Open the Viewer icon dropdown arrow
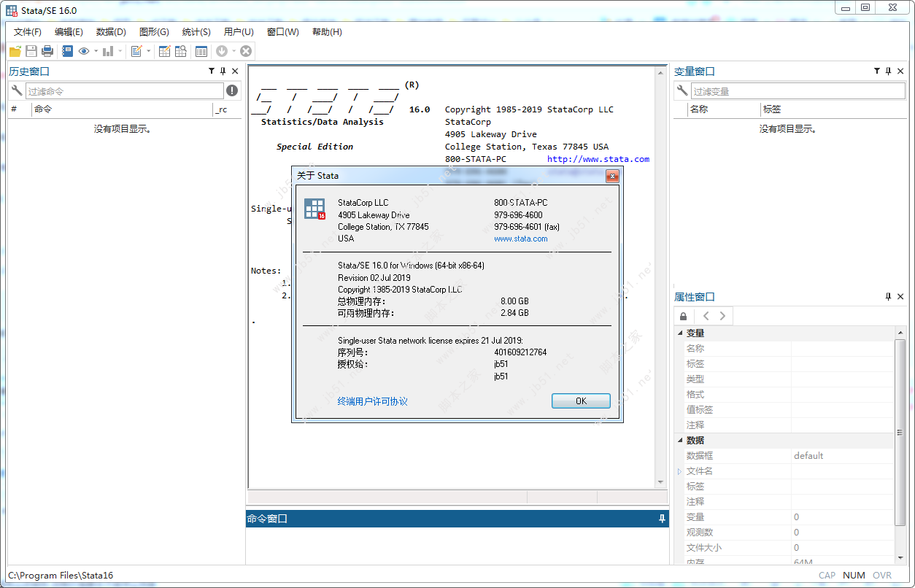915x588 pixels. click(x=96, y=51)
